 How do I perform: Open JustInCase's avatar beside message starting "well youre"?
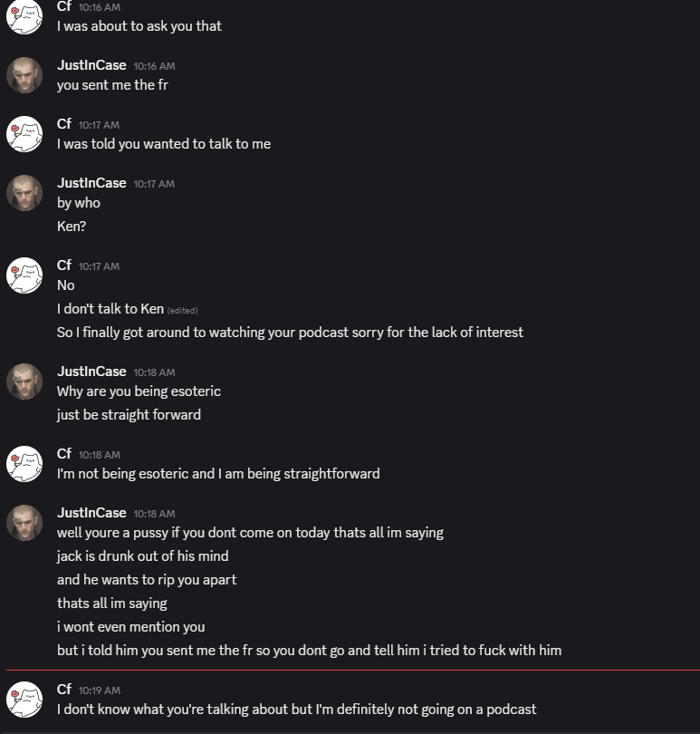[24, 523]
